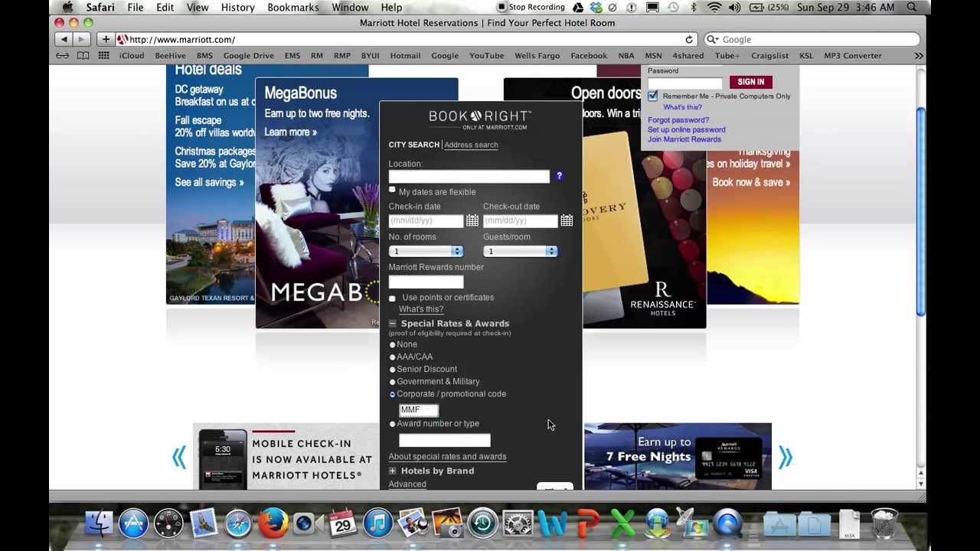Show previous promotion with left carousel arrow
Screen dimensions: 980x551
click(179, 458)
